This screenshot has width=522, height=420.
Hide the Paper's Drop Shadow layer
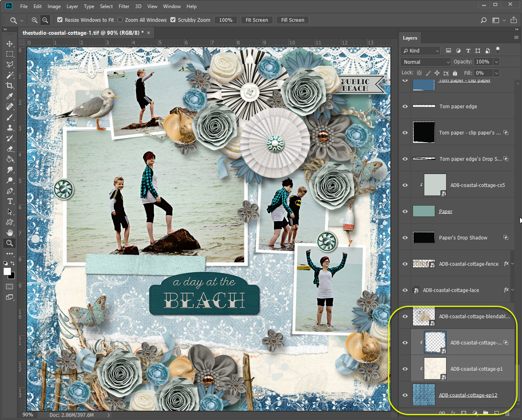[405, 237]
